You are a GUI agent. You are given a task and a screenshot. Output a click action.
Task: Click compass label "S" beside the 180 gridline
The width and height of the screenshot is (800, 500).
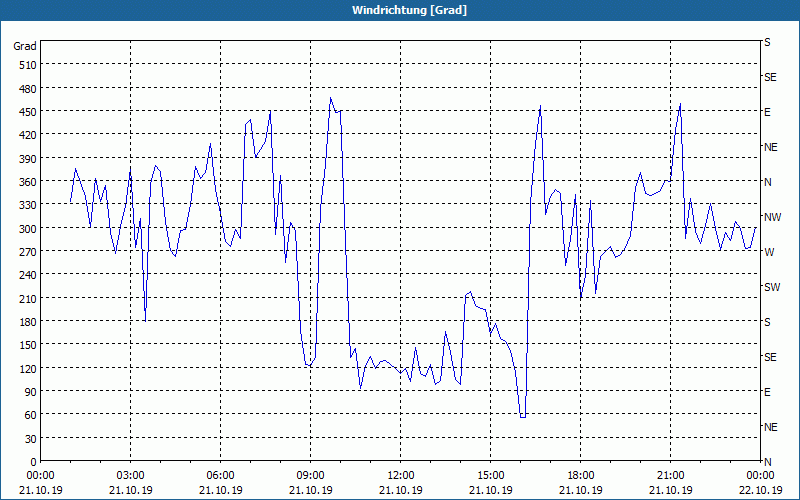pos(767,322)
